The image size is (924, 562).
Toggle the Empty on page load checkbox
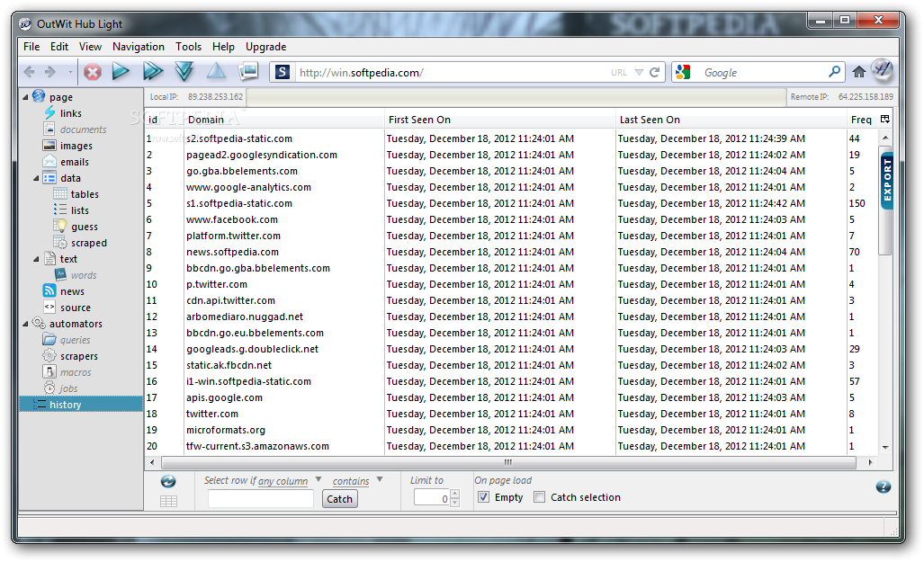(x=483, y=496)
